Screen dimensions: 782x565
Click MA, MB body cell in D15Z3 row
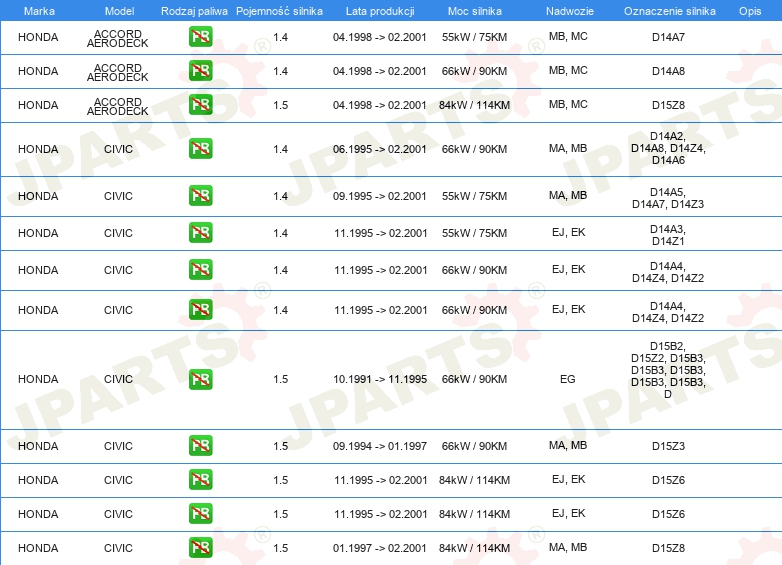568,445
